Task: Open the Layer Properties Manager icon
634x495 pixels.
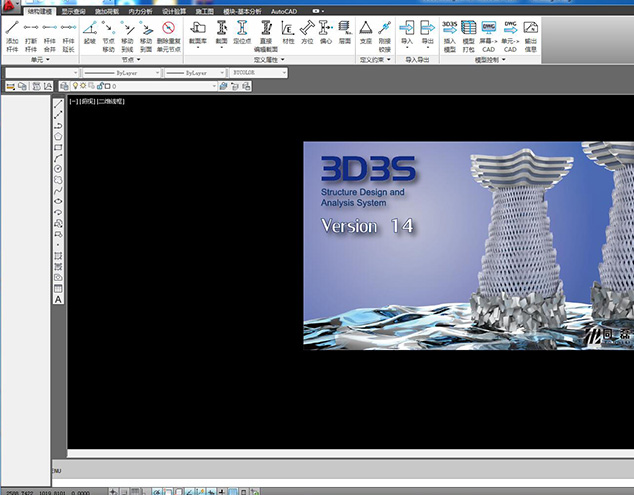Action: coord(64,86)
